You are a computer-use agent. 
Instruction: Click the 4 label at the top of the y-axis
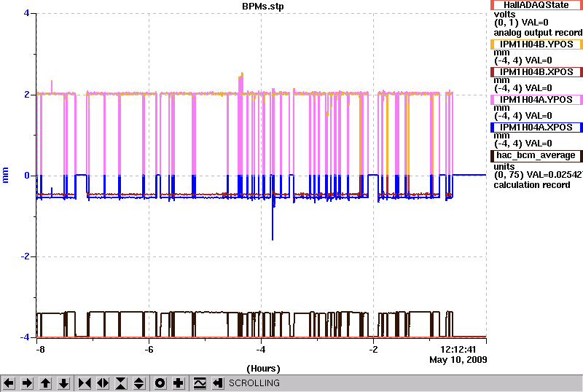tap(26, 13)
